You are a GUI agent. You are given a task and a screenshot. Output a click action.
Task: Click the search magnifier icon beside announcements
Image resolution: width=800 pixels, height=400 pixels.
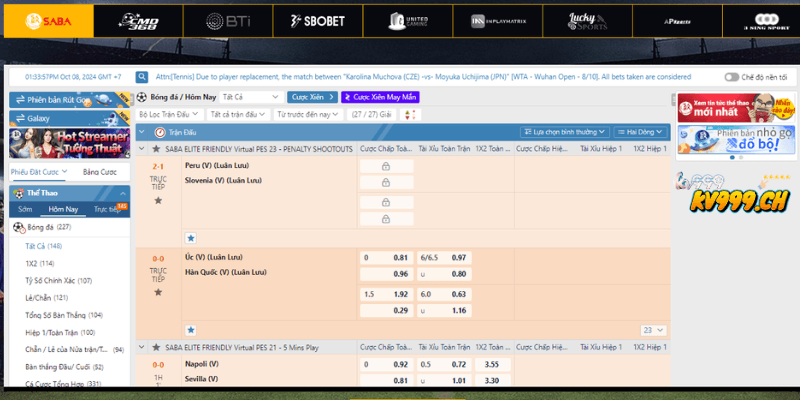click(x=143, y=76)
